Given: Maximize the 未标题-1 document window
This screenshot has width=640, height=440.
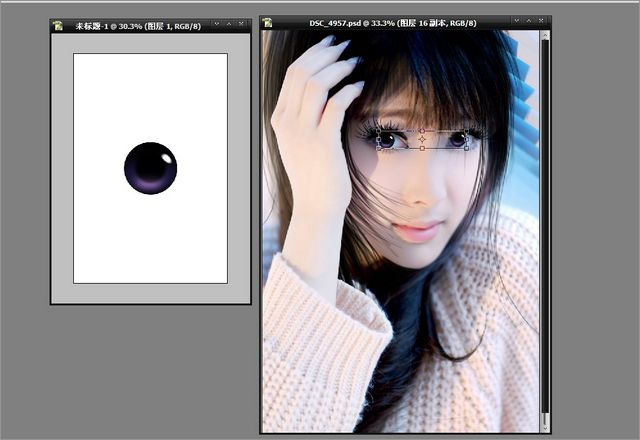Looking at the screenshot, I should click(229, 24).
